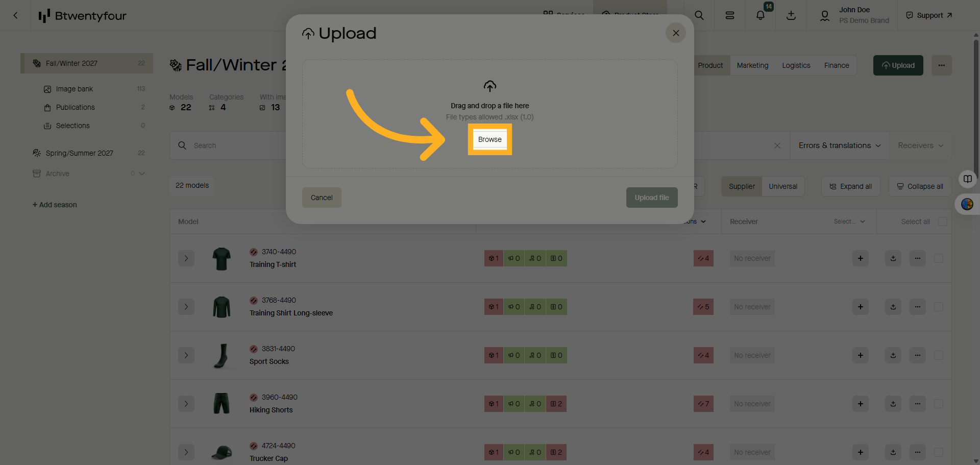Switch to the Marketing tab
Screen dimensions: 980x465
(x=752, y=65)
